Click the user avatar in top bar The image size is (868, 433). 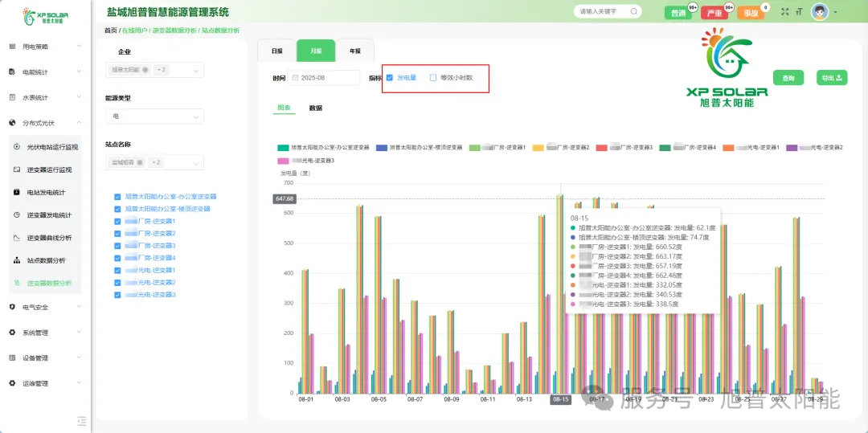[820, 12]
